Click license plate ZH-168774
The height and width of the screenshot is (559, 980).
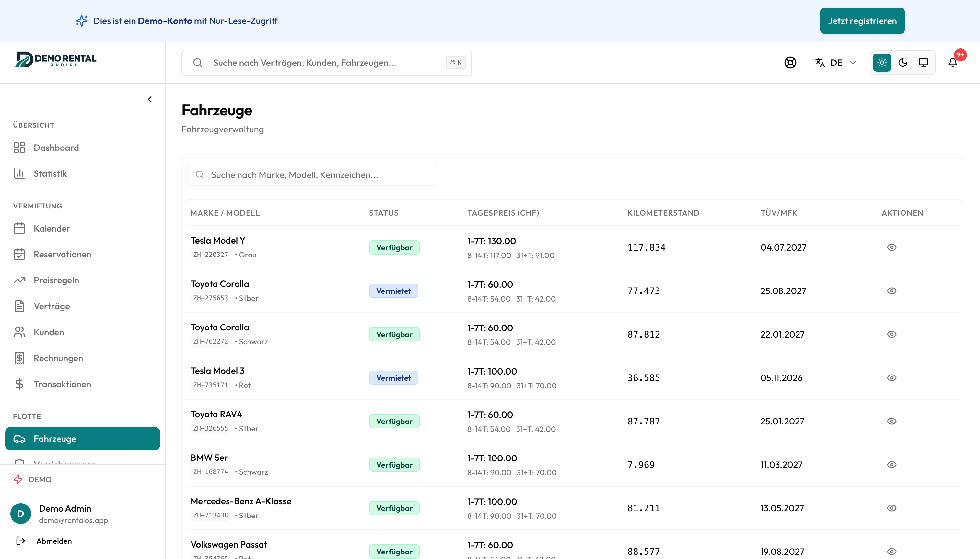210,471
